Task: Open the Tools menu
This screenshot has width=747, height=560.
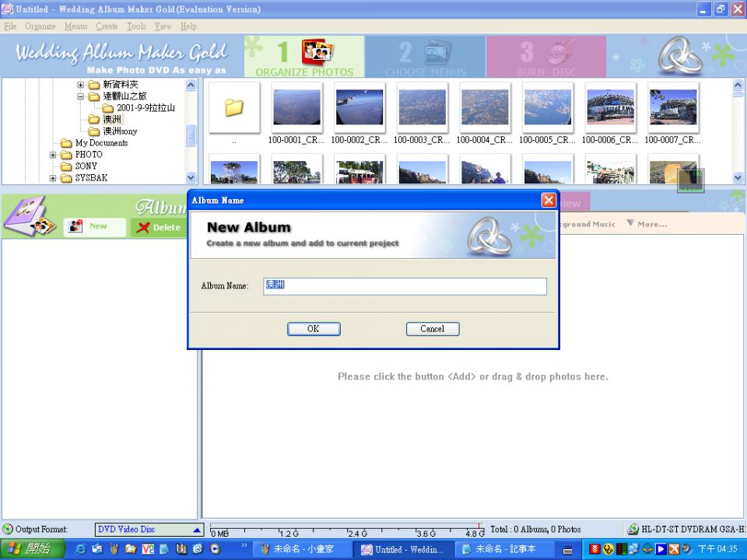Action: coord(136,26)
